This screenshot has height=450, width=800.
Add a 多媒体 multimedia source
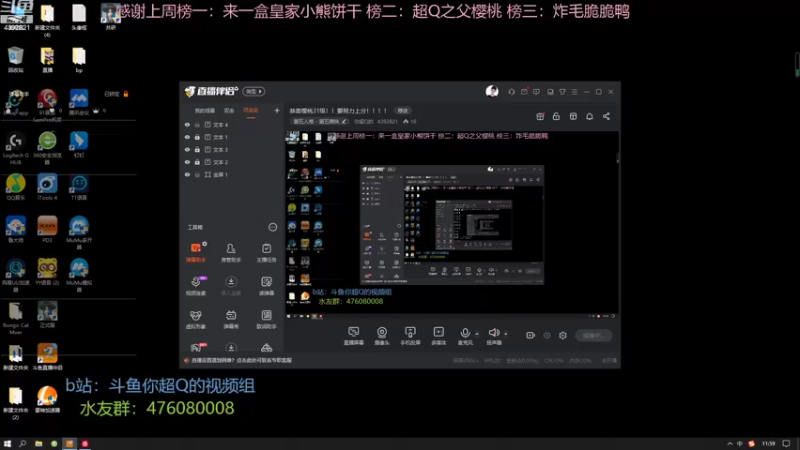[438, 336]
